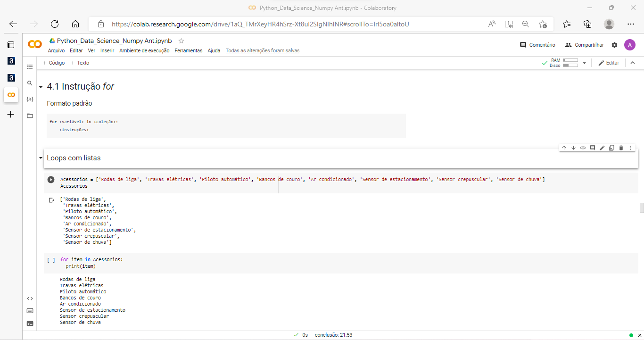Viewport: 644px width, 340px height.
Task: Open Inserir menu
Action: pos(107,50)
